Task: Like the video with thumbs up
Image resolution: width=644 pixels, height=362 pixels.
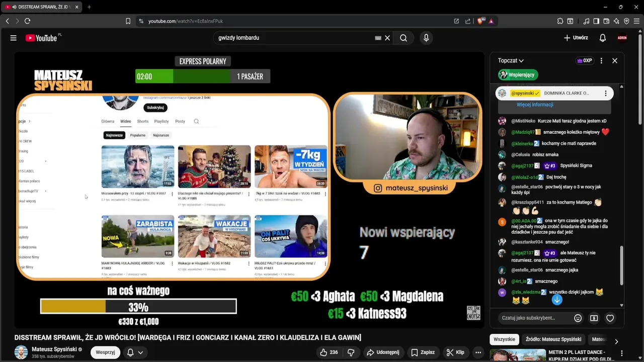Action: pos(329,352)
